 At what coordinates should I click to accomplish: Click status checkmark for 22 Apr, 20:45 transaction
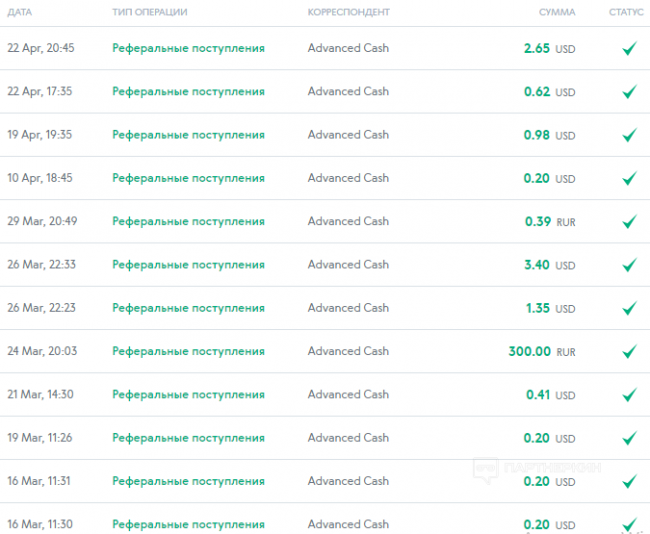coord(629,48)
